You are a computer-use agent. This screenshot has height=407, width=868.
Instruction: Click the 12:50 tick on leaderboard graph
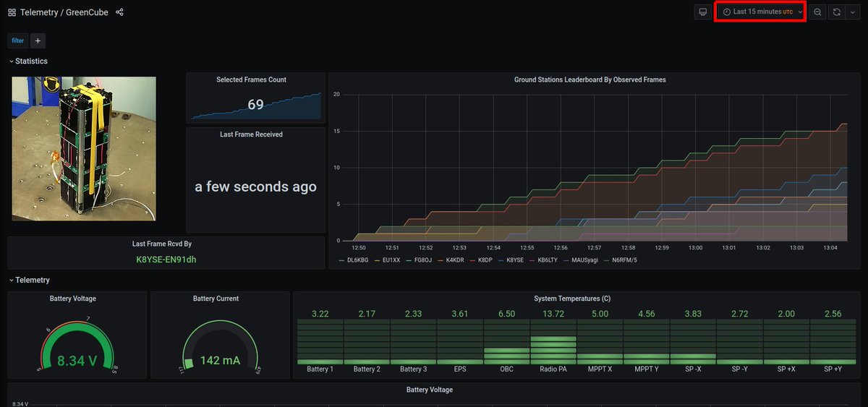357,248
